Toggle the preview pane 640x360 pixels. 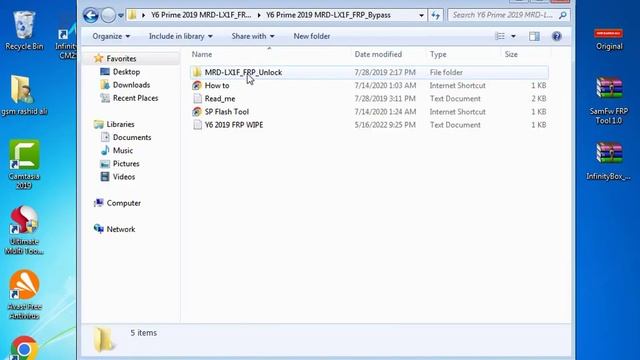click(x=534, y=36)
